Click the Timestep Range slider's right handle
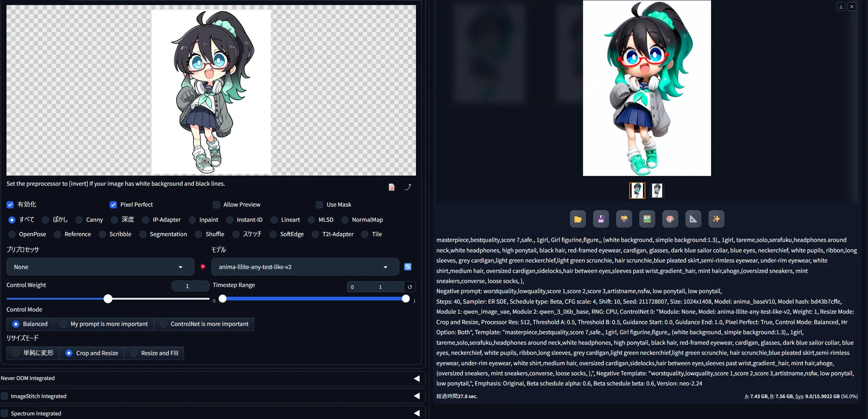Image resolution: width=868 pixels, height=419 pixels. click(406, 298)
